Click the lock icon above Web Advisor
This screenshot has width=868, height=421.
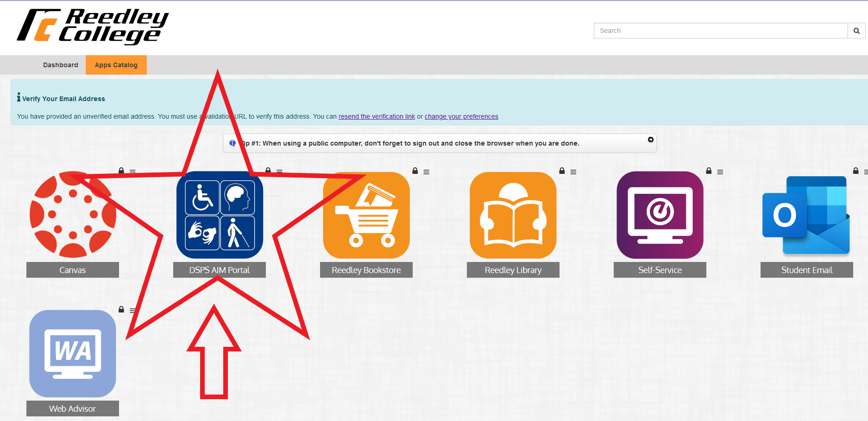coord(121,309)
